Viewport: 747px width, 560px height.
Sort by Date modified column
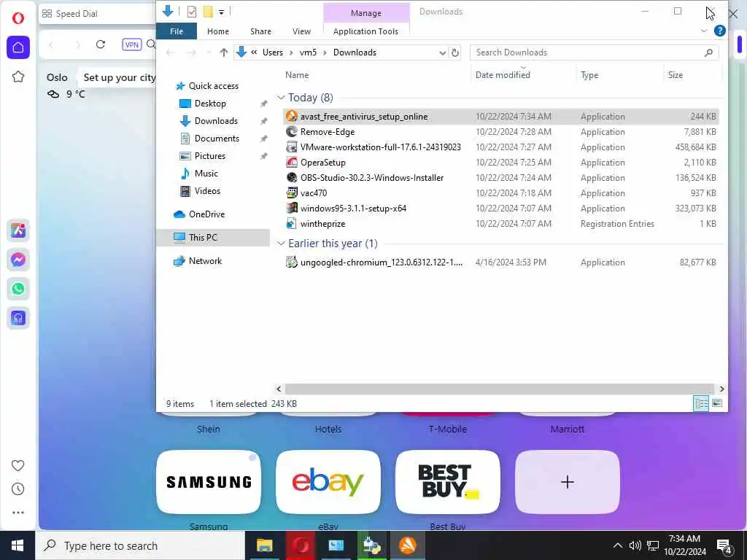[503, 75]
